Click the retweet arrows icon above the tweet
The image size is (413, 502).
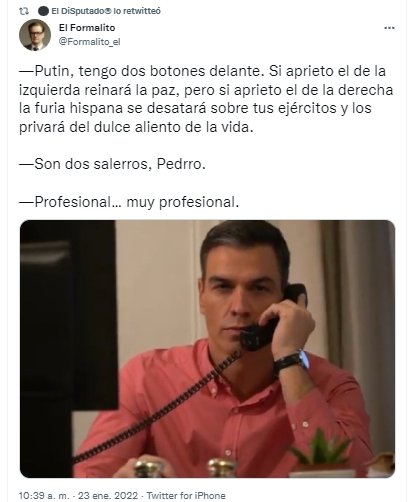tap(24, 11)
